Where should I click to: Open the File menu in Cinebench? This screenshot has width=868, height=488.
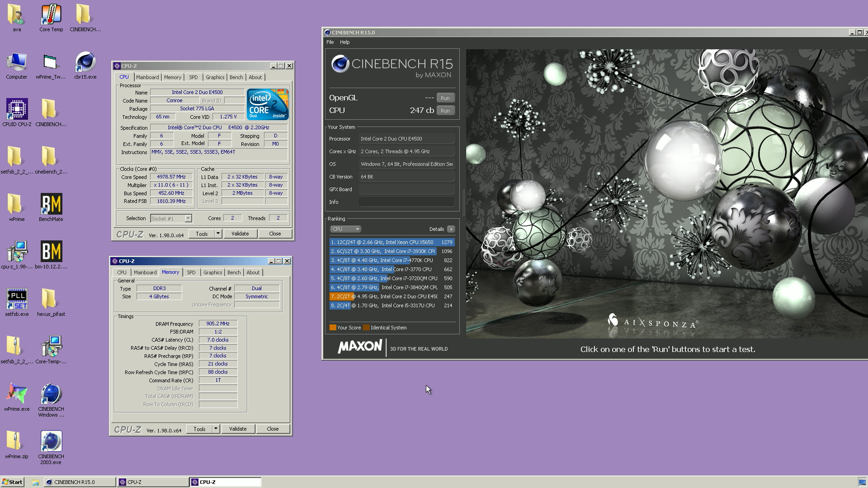pyautogui.click(x=330, y=42)
